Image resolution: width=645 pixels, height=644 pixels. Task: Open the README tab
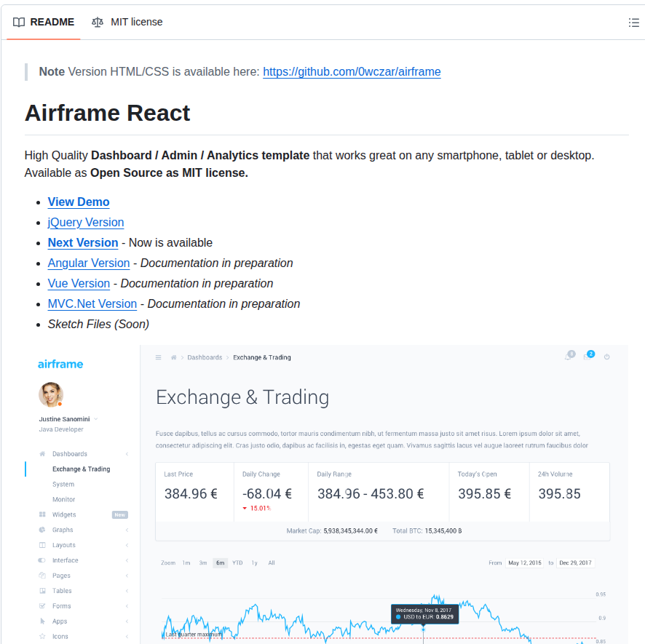(x=44, y=22)
